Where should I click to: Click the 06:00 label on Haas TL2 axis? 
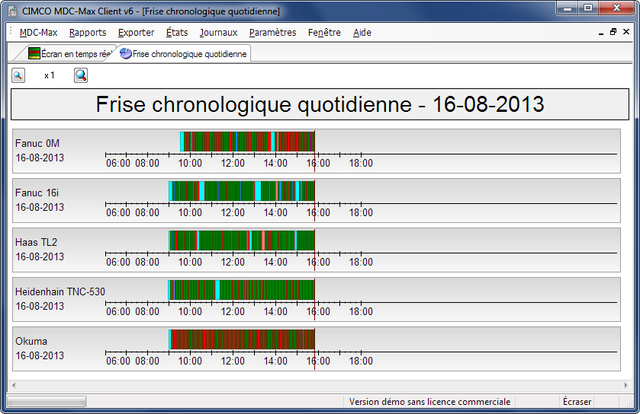point(118,262)
